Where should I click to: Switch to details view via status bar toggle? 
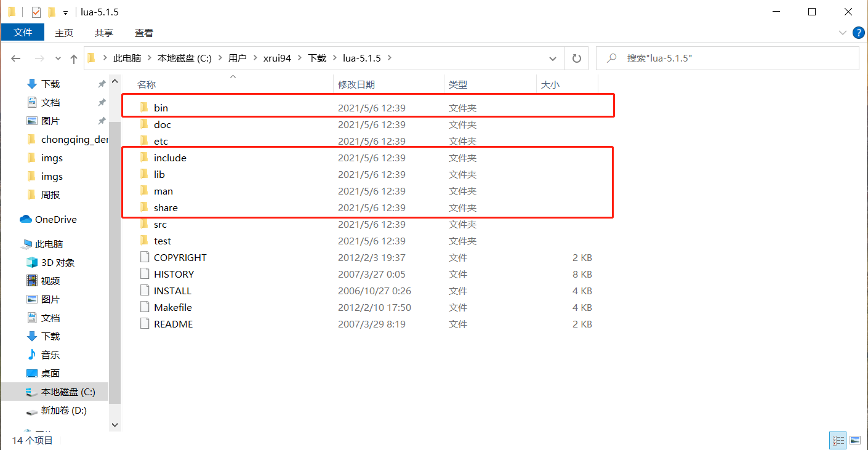838,440
